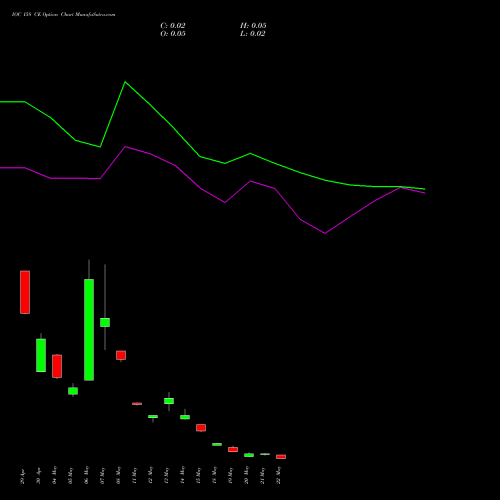The height and width of the screenshot is (500, 500).
Task: Select the "21 May" date axis label
Action: tap(263, 475)
